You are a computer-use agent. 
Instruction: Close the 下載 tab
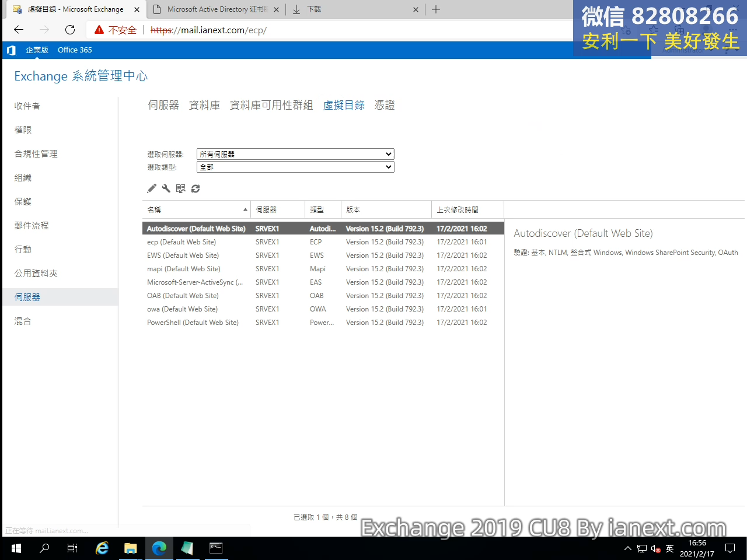click(416, 9)
